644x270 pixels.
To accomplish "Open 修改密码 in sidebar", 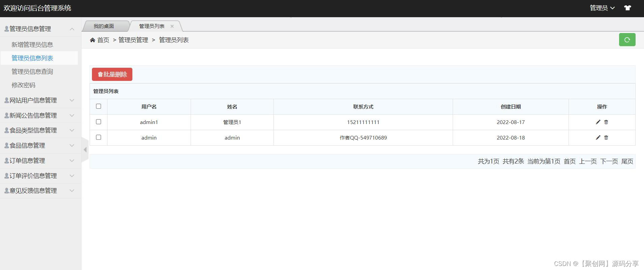I will click(x=24, y=85).
